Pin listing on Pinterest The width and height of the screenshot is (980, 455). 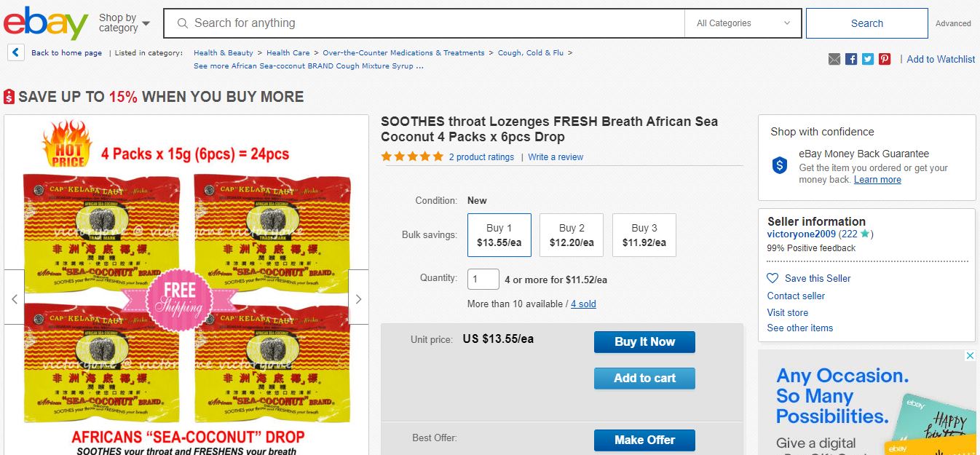point(885,59)
